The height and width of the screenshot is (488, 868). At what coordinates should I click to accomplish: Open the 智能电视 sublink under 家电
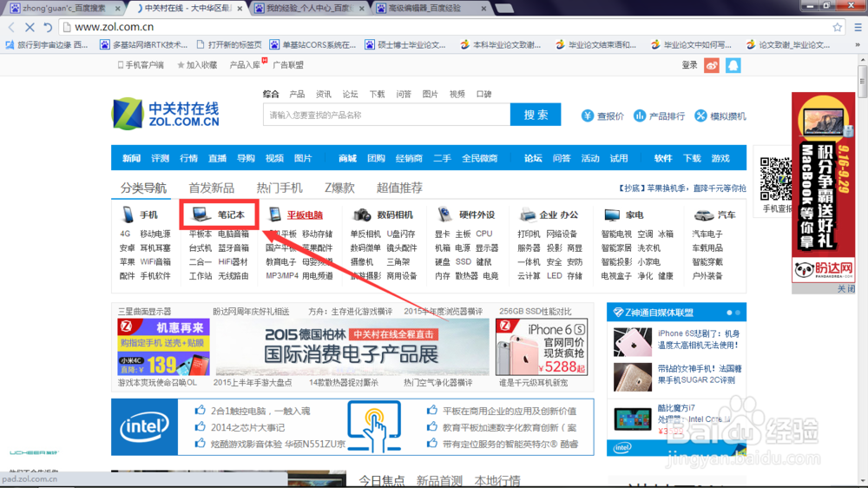(x=616, y=234)
